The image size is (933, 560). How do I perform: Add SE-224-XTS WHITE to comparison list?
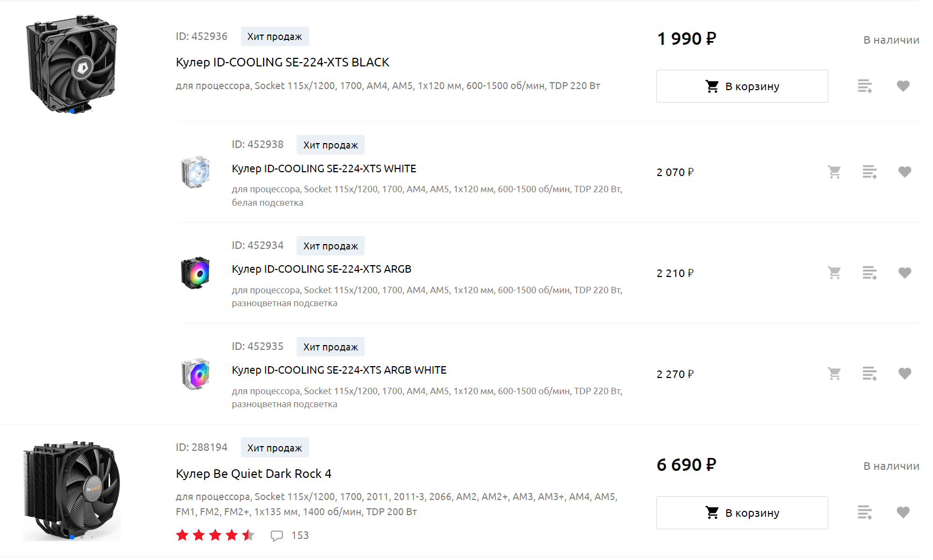click(x=869, y=172)
